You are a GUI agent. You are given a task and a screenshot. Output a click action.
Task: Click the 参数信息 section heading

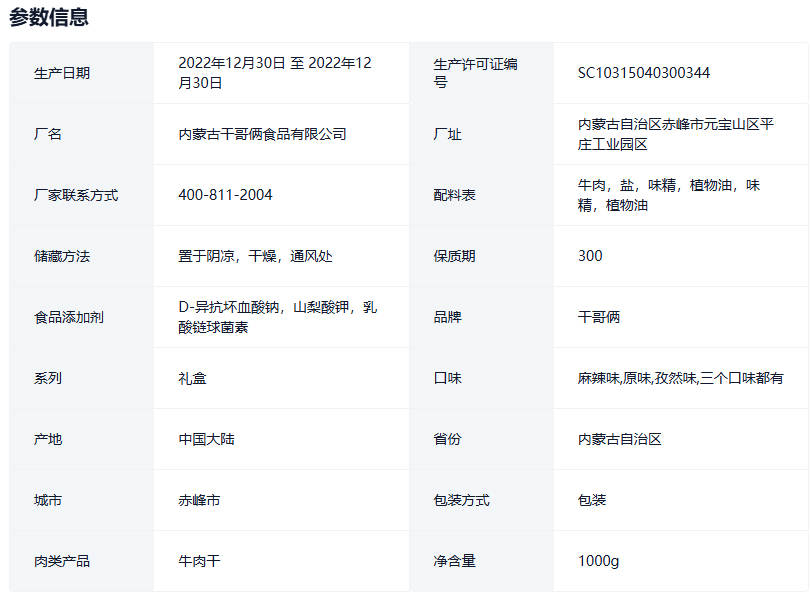(49, 17)
